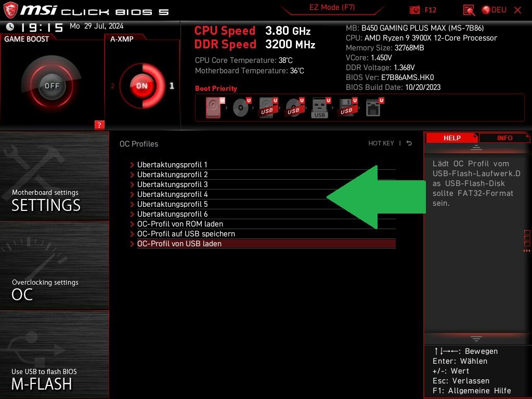Image resolution: width=532 pixels, height=399 pixels.
Task: Select A-XMP profile 1
Action: click(172, 86)
